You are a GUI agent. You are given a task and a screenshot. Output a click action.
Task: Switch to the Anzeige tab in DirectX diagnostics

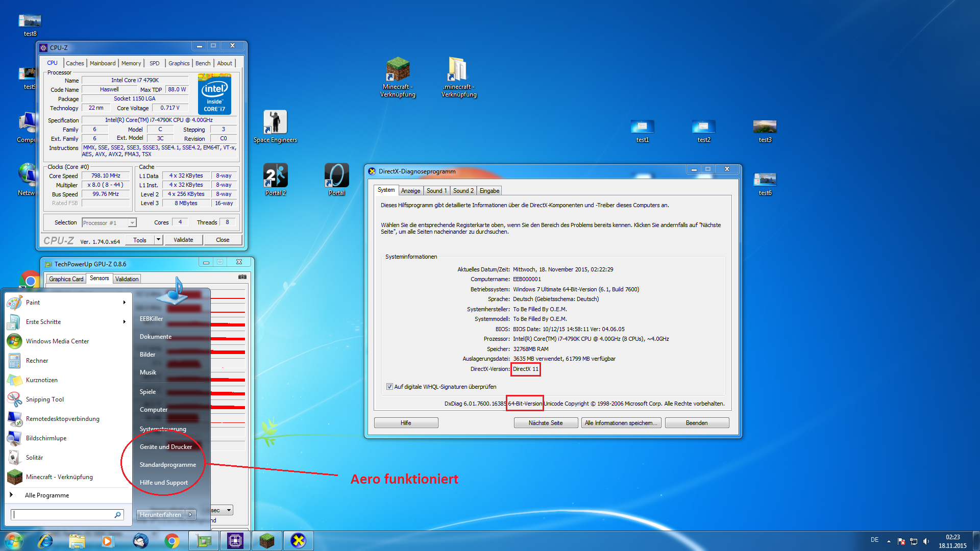click(411, 191)
